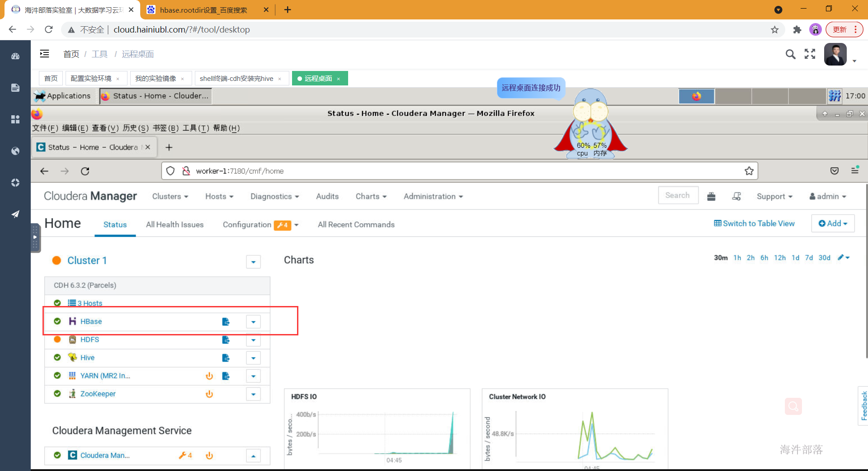Click the Cloudera Manager search field
The width and height of the screenshot is (868, 471).
pyautogui.click(x=678, y=195)
